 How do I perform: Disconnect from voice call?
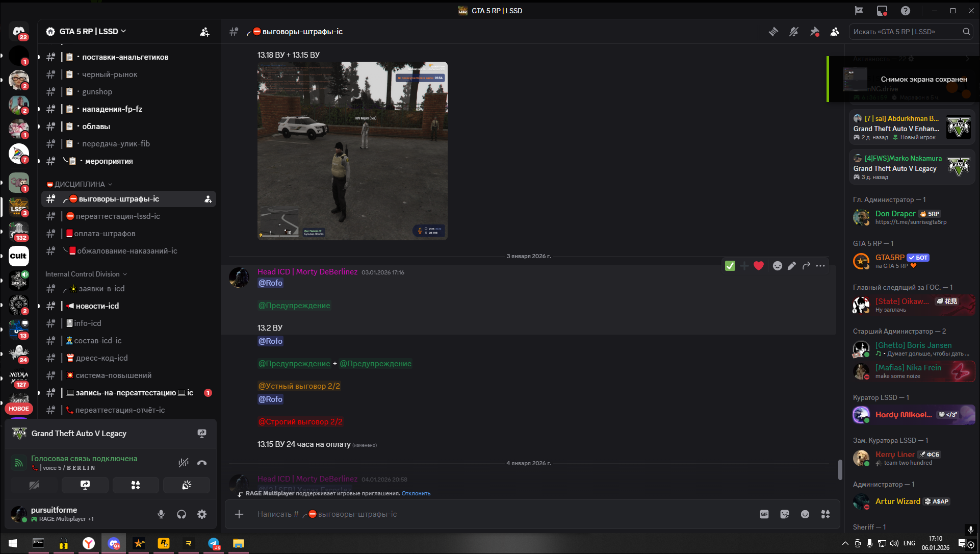pos(202,463)
